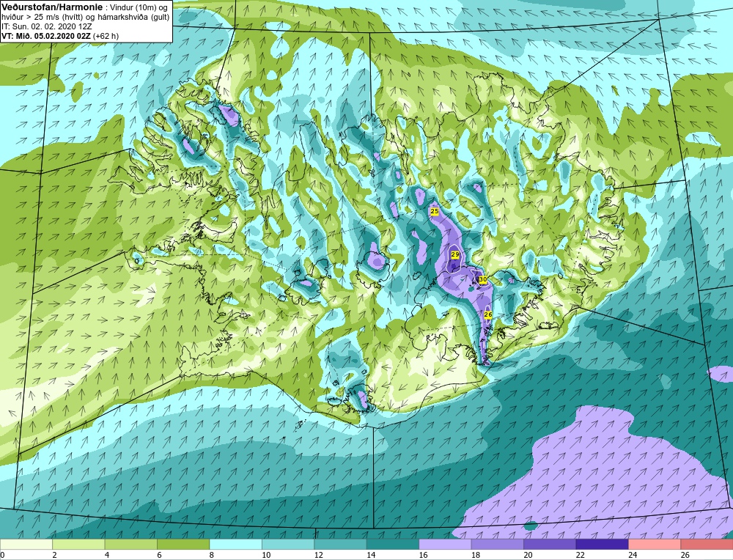733x560 pixels.
Task: Select the pale yellow 0–2 legend swatch
Action: tap(26, 544)
